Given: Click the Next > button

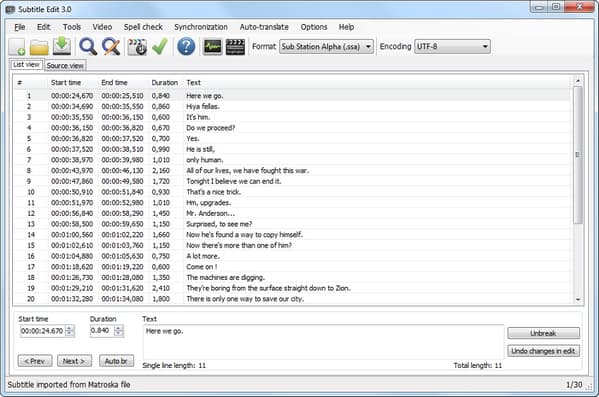Looking at the screenshot, I should 74,361.
